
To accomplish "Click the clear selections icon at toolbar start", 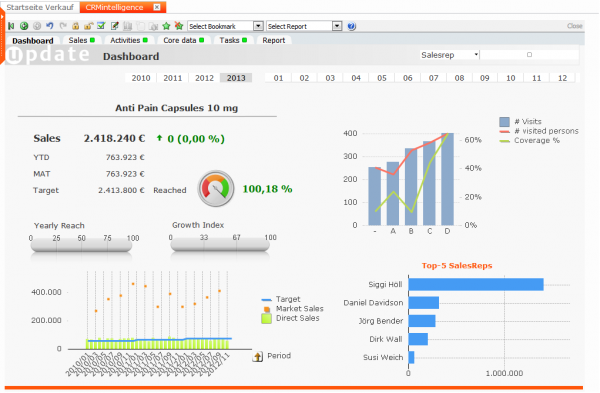I will pyautogui.click(x=11, y=26).
